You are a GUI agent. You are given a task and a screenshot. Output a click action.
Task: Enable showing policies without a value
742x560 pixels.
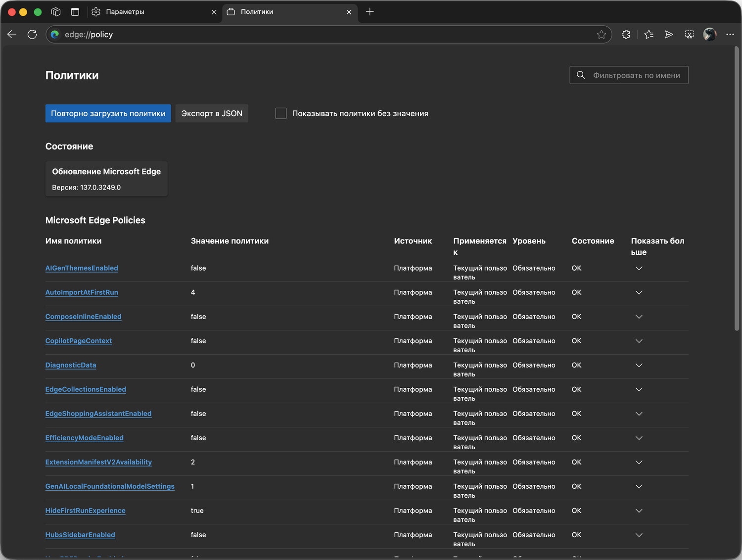281,113
